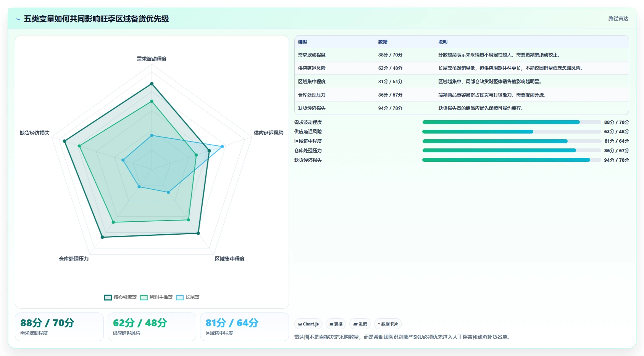The image size is (644, 356).
Task: Click the footnote starting 雷达图不是直接决定
Action: click(403, 337)
